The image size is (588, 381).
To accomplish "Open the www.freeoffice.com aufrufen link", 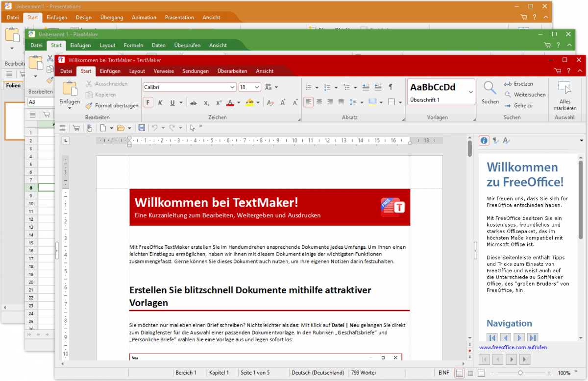I will coord(513,347).
